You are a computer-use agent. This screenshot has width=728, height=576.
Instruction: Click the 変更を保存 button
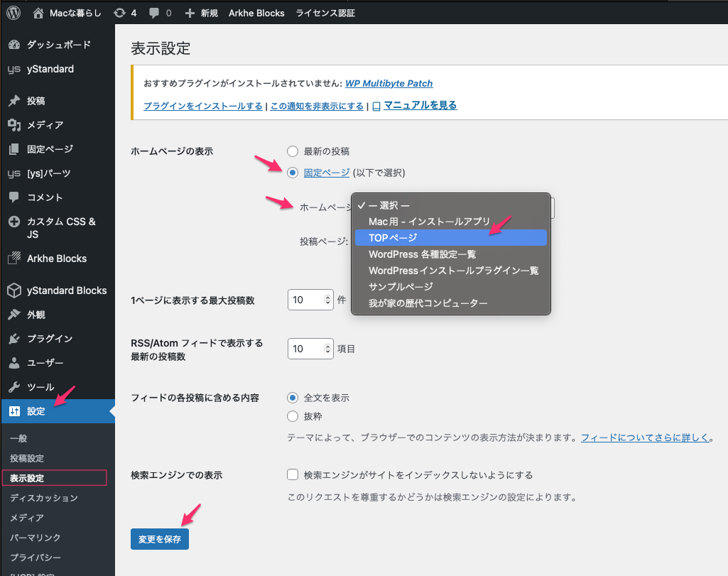160,539
